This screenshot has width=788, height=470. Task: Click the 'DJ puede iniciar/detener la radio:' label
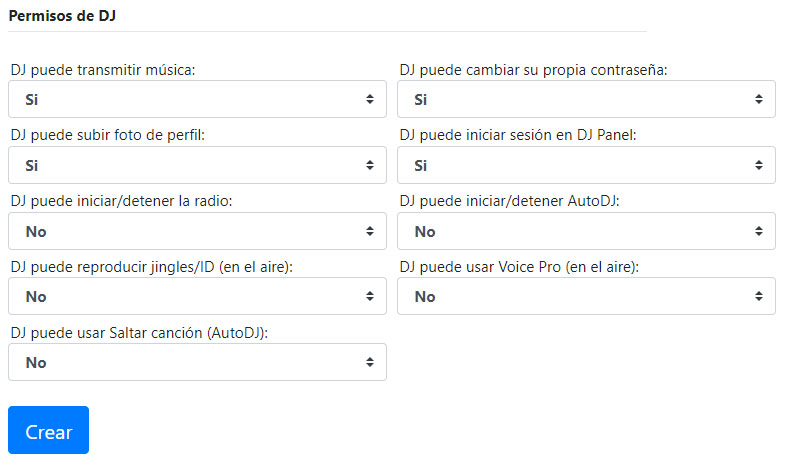coord(121,202)
